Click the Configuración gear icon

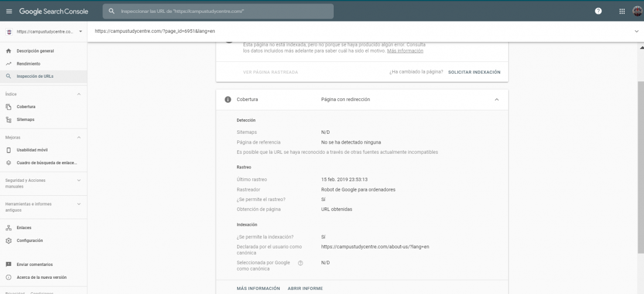9,241
